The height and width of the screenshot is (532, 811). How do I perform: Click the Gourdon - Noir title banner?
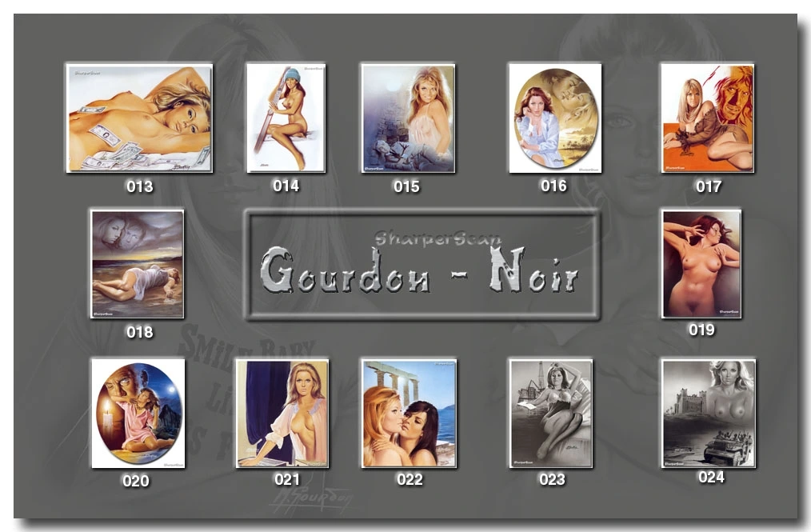pyautogui.click(x=421, y=265)
